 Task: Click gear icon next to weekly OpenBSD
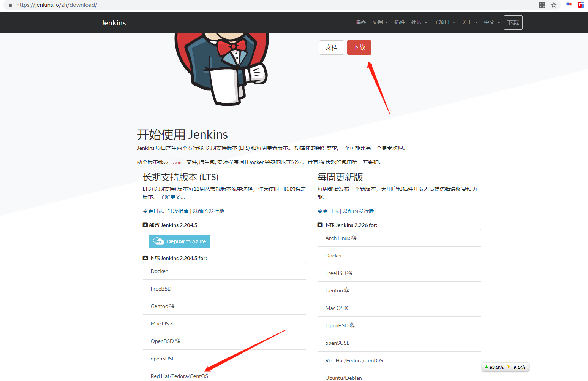point(352,325)
